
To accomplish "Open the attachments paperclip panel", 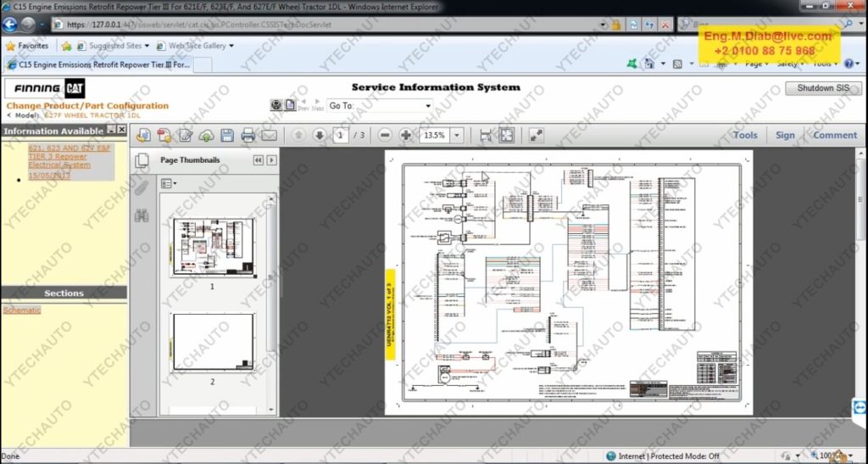I will click(142, 187).
